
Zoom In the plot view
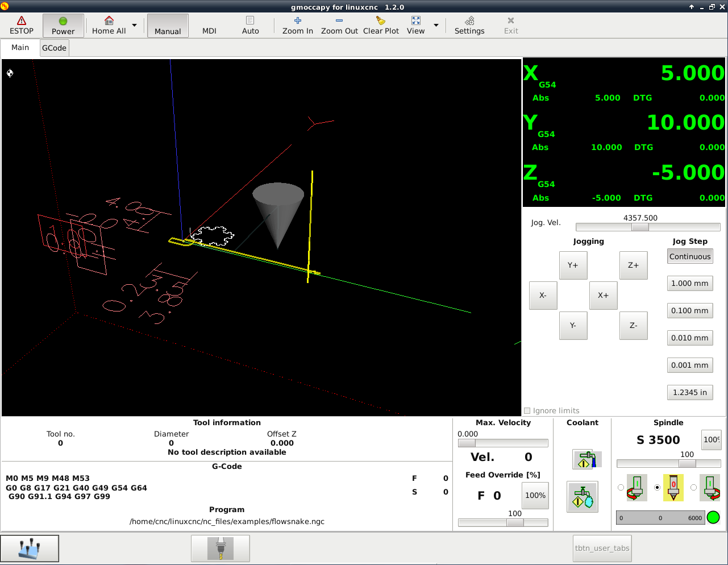point(298,26)
